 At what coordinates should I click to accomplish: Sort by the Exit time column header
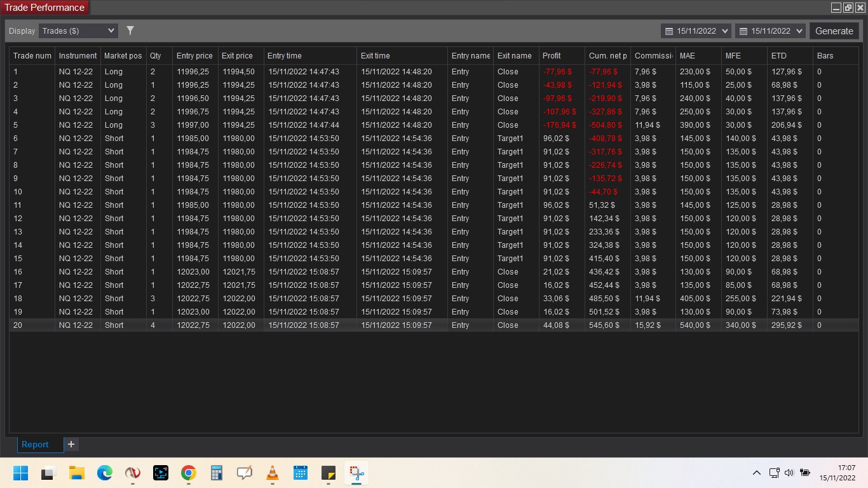(402, 56)
